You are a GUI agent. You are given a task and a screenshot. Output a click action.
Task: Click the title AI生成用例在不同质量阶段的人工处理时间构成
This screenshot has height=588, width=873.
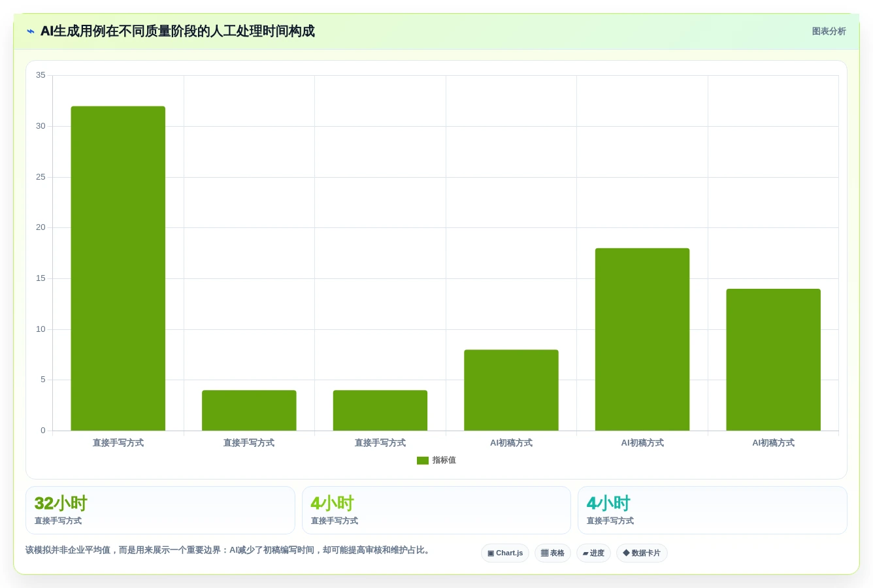point(177,31)
